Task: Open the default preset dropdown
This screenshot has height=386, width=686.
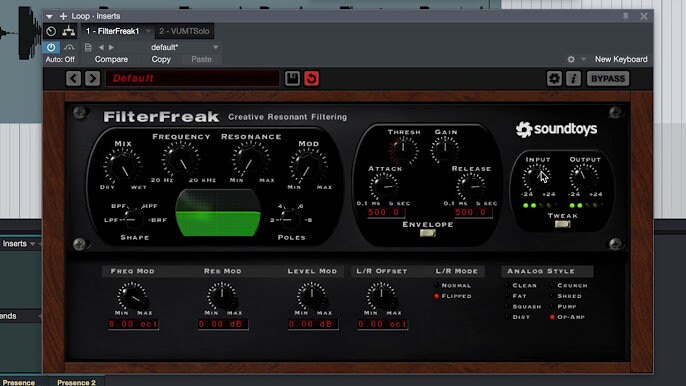Action: [x=216, y=47]
